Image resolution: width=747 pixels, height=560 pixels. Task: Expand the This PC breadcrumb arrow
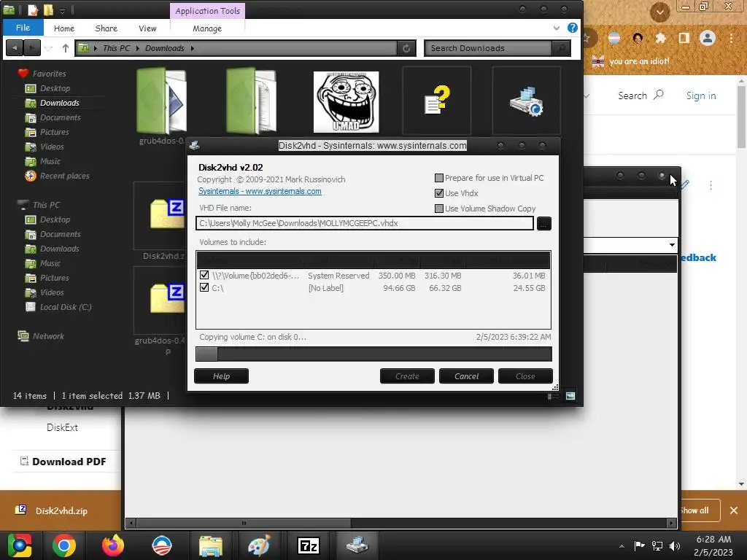(138, 48)
